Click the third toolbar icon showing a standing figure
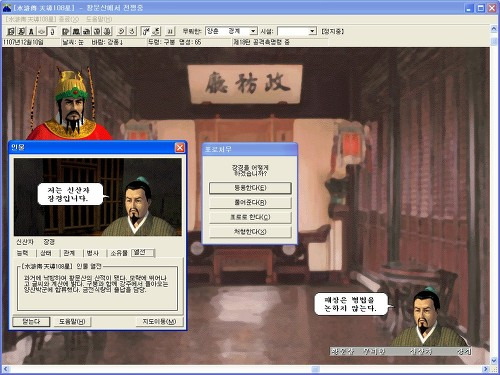 point(31,31)
